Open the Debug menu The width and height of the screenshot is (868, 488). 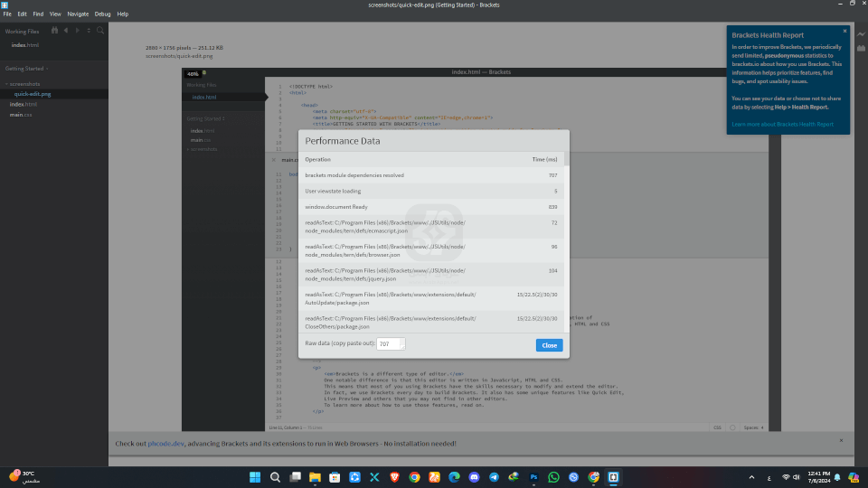(x=102, y=14)
